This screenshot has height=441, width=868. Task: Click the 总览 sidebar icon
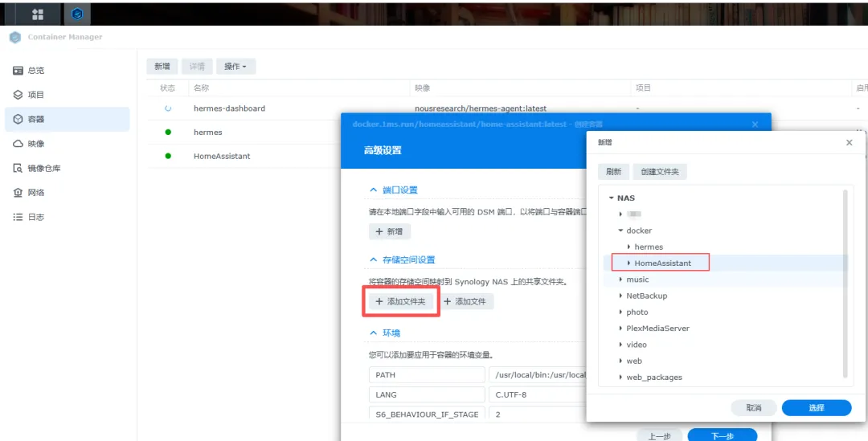coord(18,70)
